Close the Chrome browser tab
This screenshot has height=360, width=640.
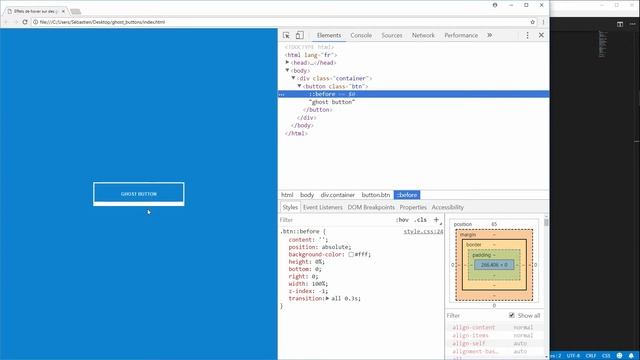(63, 11)
